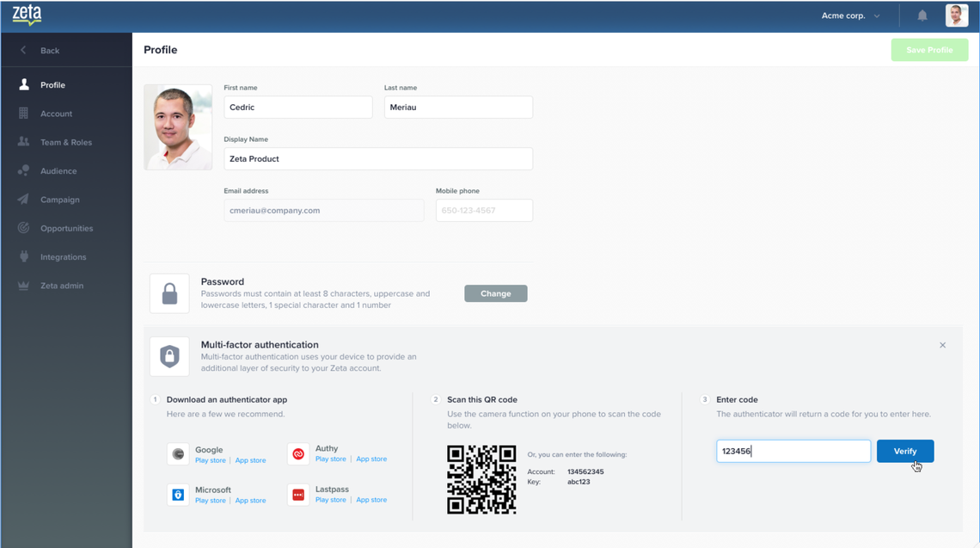
Task: Select Integrations from the sidebar
Action: [x=63, y=256]
